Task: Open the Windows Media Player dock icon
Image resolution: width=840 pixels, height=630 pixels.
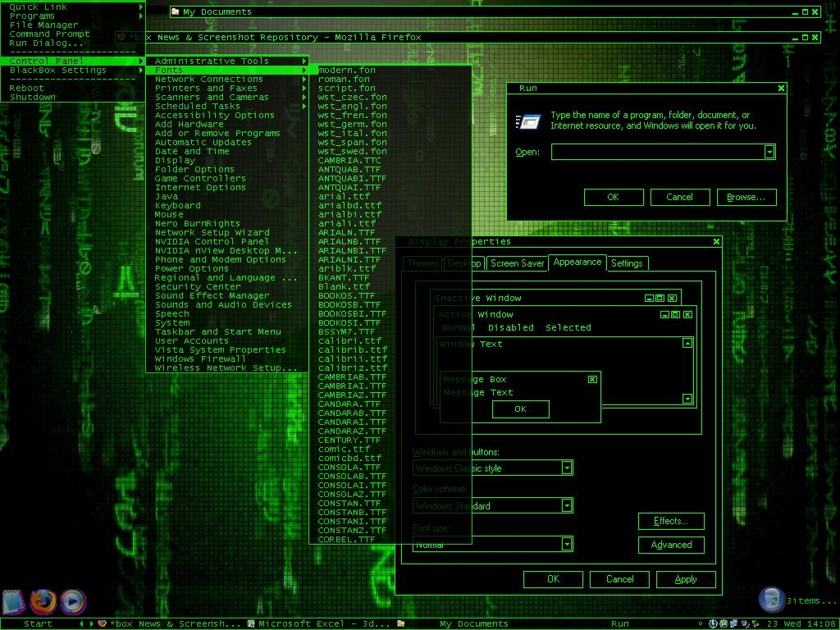Action: [72, 601]
